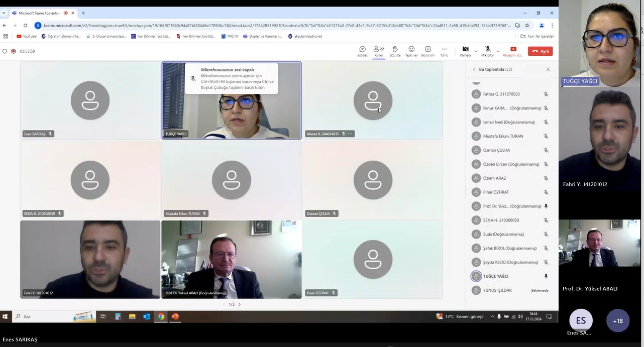Expand the Kamera options dropdown arrow
Screen dimensions: 644x347
coord(476,51)
